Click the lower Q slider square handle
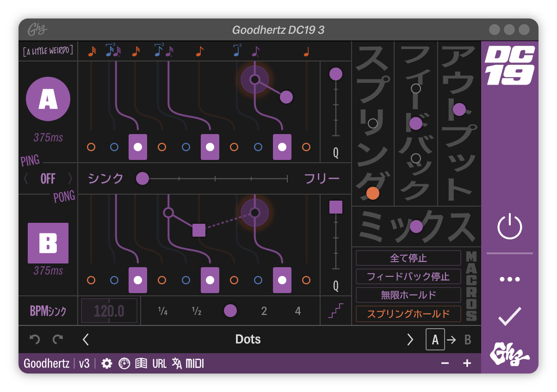557x392 pixels. click(336, 207)
